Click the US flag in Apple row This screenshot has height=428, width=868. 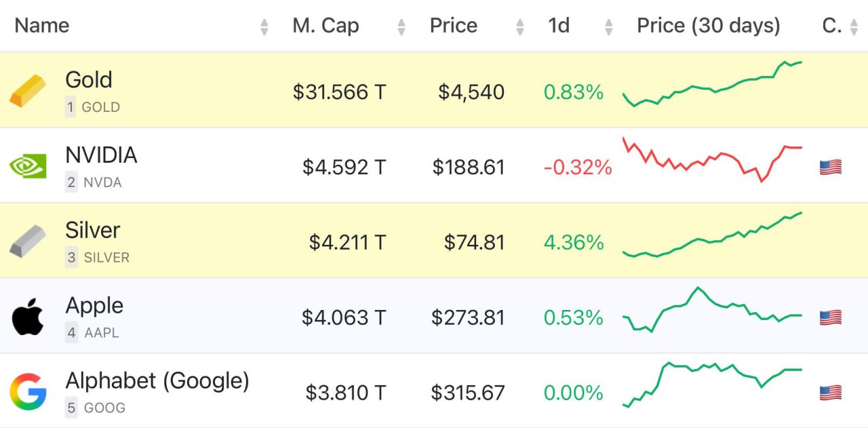830,317
